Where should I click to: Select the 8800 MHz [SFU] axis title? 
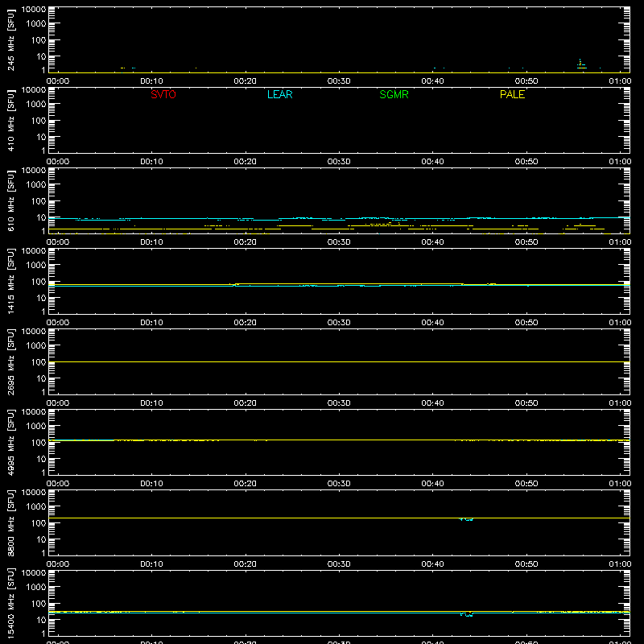[x=10, y=522]
